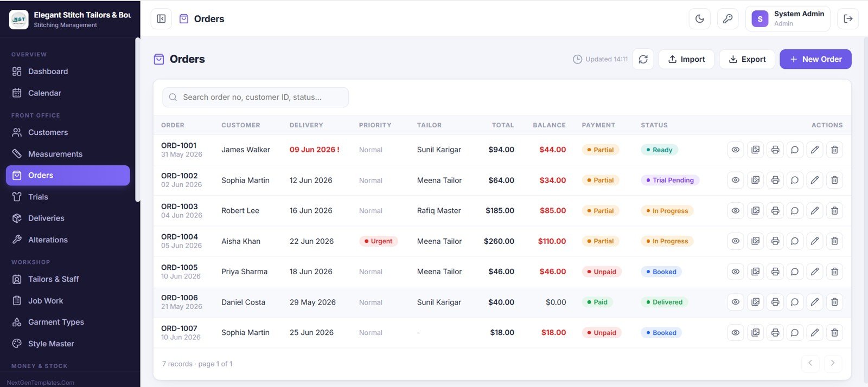Click Delivered status on ORD-1006
This screenshot has height=387, width=868.
click(x=664, y=302)
